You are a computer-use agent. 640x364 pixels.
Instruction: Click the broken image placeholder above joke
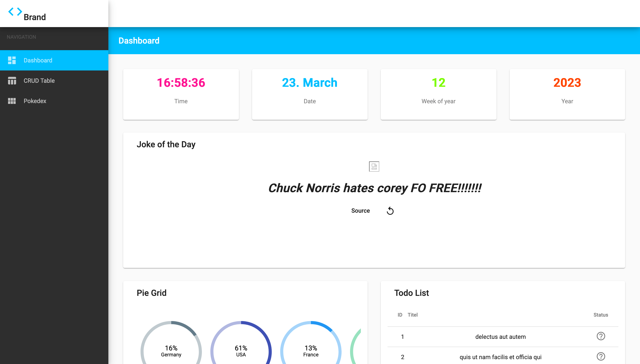point(374,167)
